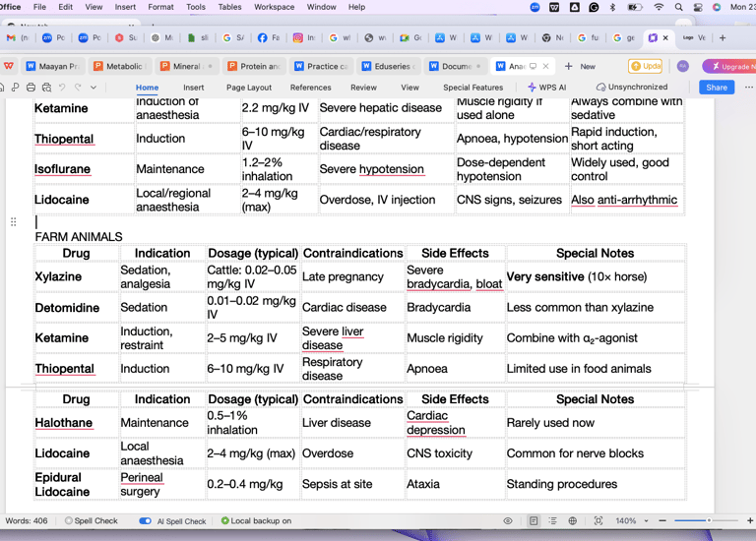The width and height of the screenshot is (756, 541).
Task: Switch to page layout view icon
Action: coord(534,520)
